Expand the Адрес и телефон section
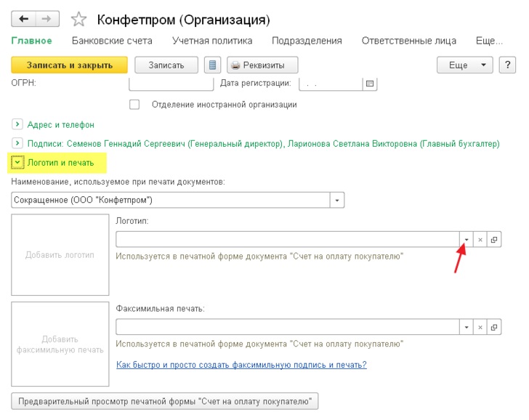Viewport: 529px width, 420px height. 17,124
